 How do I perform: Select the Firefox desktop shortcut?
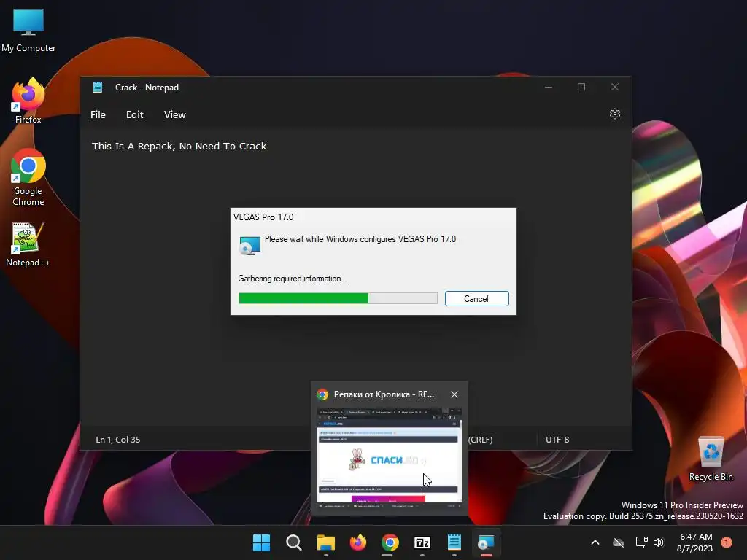pos(28,101)
